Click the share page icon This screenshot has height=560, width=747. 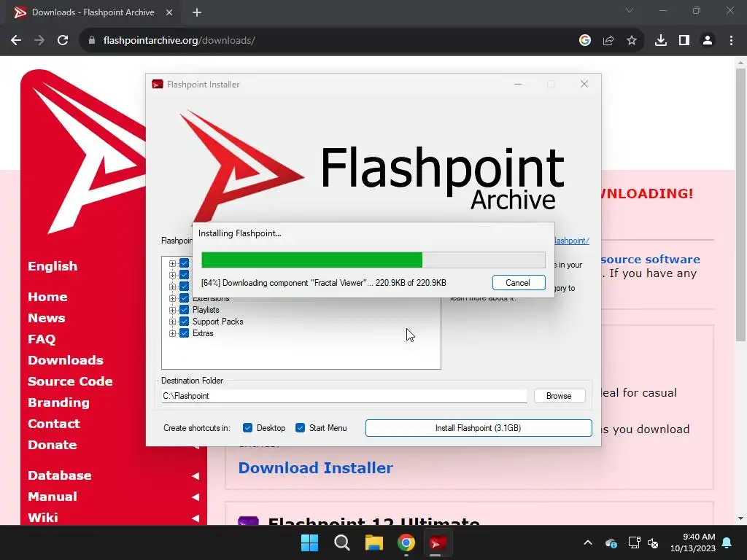click(608, 41)
